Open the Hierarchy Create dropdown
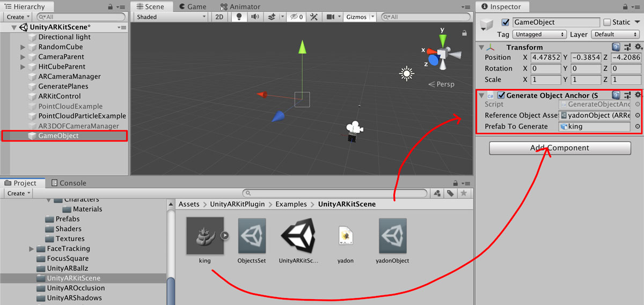 [x=18, y=17]
